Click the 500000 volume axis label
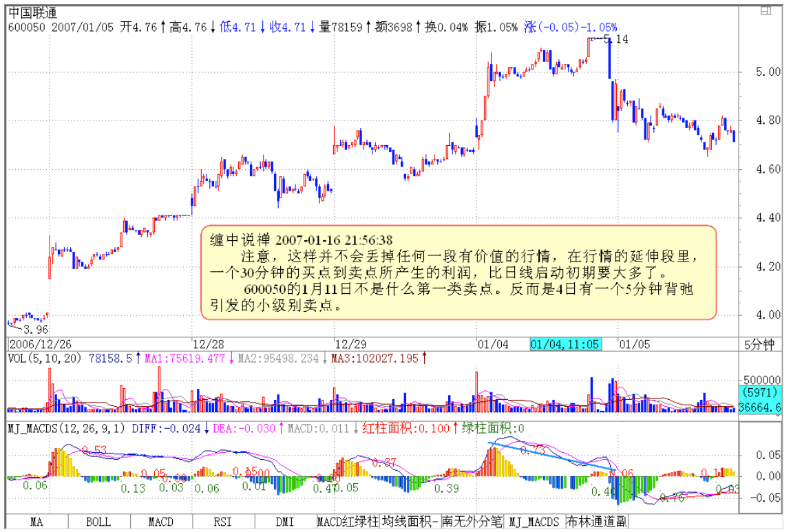 (x=761, y=380)
